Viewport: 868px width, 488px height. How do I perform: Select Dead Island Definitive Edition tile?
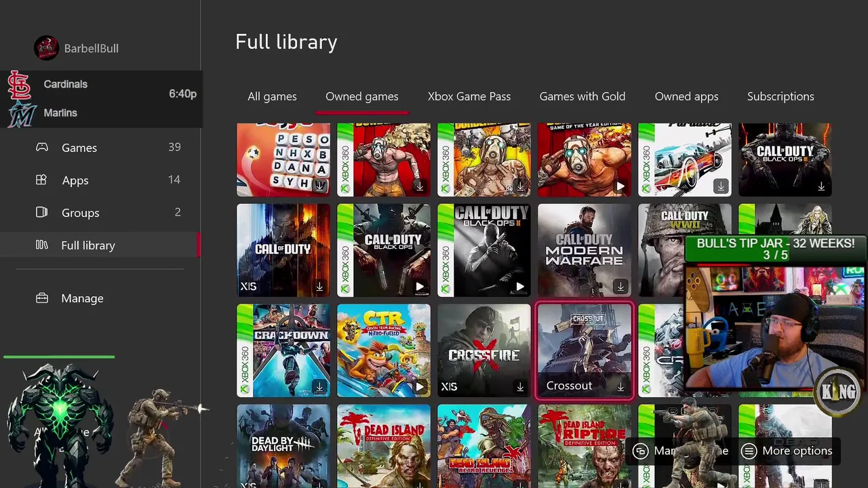point(384,446)
